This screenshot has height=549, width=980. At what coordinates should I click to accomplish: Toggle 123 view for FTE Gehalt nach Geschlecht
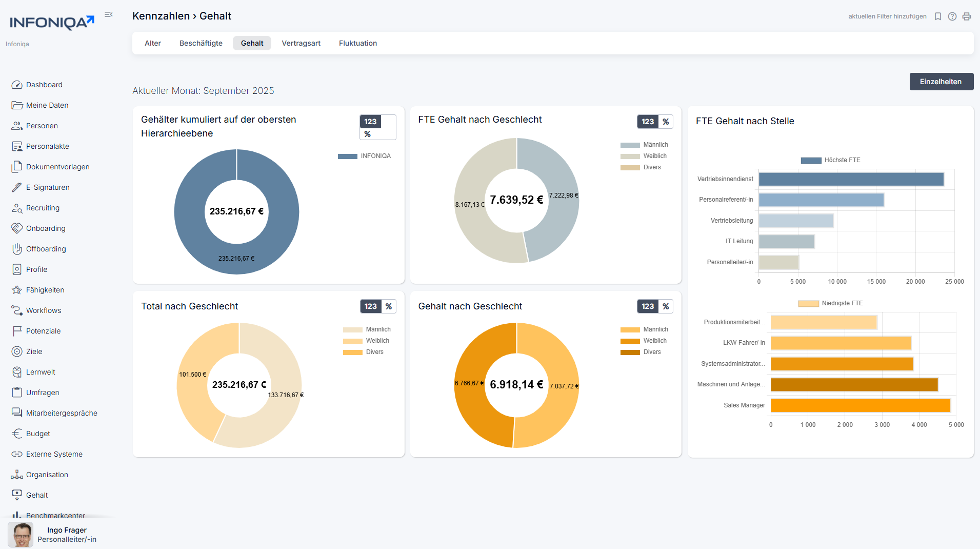click(x=648, y=122)
